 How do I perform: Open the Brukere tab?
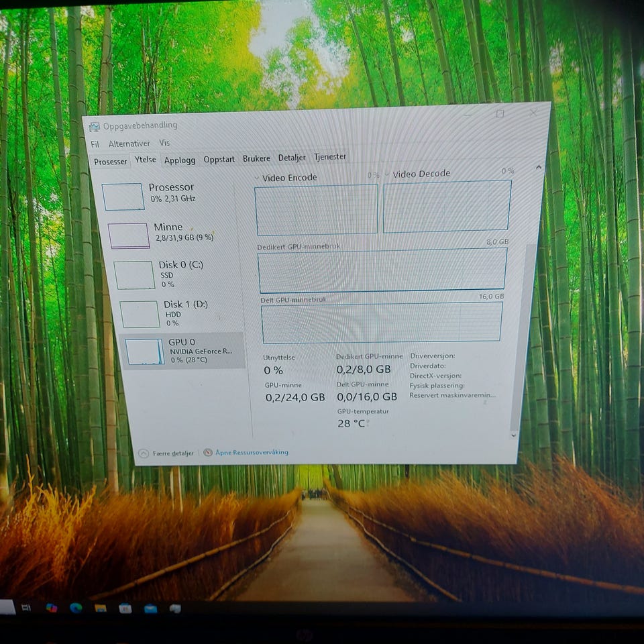click(256, 158)
